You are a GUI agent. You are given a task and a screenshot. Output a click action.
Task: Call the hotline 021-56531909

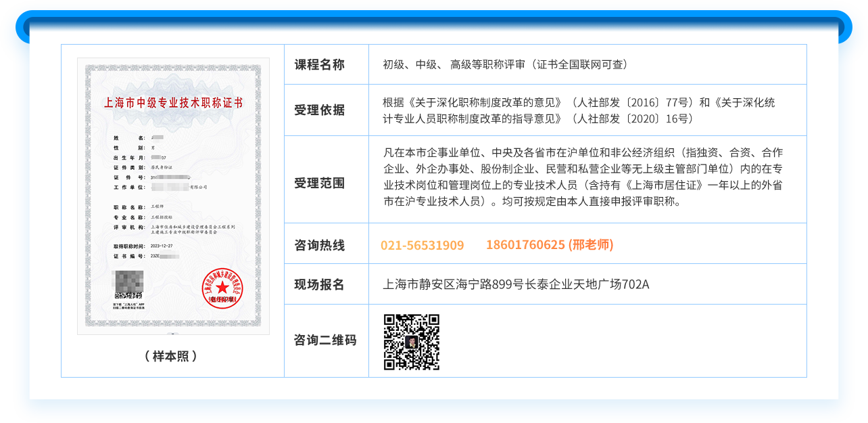422,245
